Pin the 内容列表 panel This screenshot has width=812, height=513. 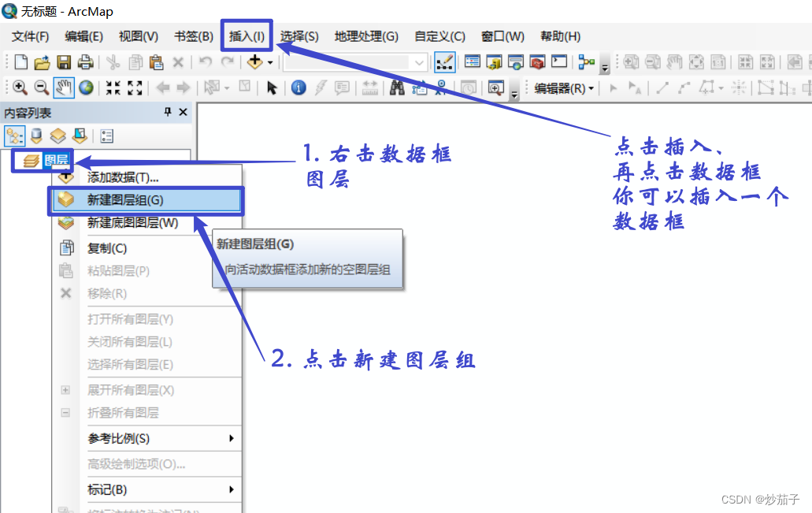click(x=168, y=111)
